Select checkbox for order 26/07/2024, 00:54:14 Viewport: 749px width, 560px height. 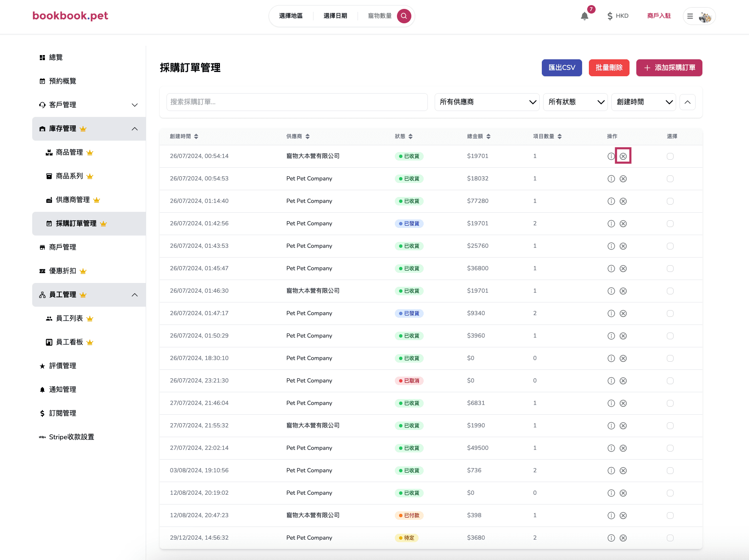[670, 156]
